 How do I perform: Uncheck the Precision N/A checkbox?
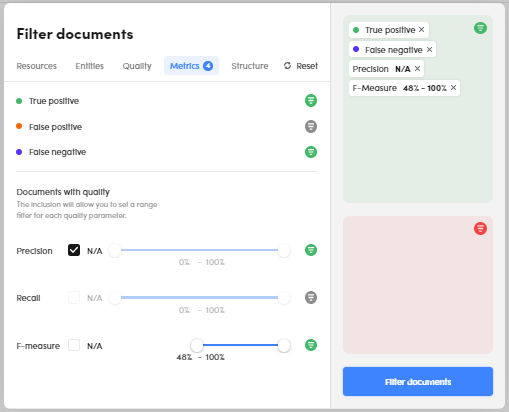click(74, 250)
